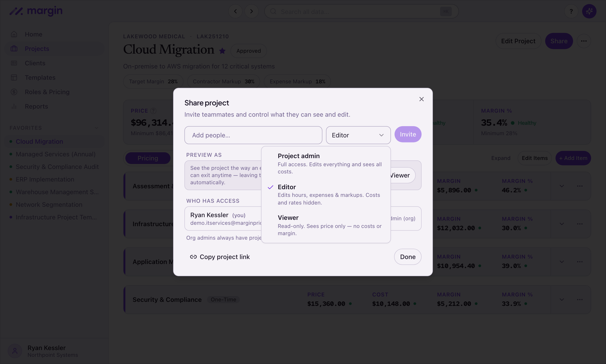The image size is (606, 364).
Task: Click the margin logo icon
Action: coord(16,11)
